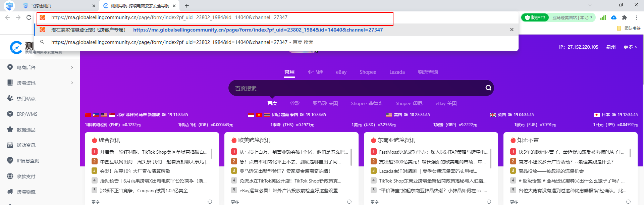Click the search magnifier icon in search bar
644x205 pixels.
(488, 88)
